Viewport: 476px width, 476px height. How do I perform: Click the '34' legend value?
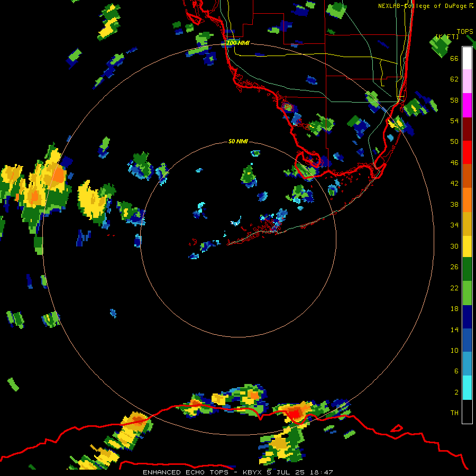(454, 225)
